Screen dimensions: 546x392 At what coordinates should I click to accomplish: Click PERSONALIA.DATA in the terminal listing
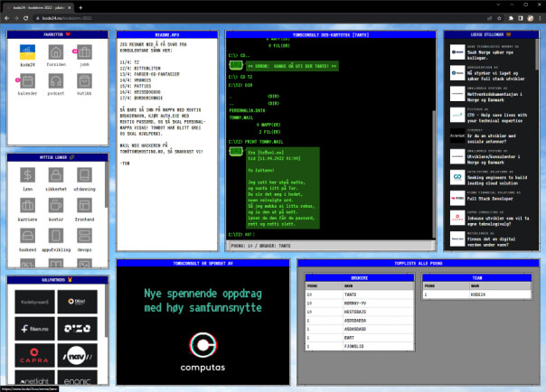click(x=247, y=110)
